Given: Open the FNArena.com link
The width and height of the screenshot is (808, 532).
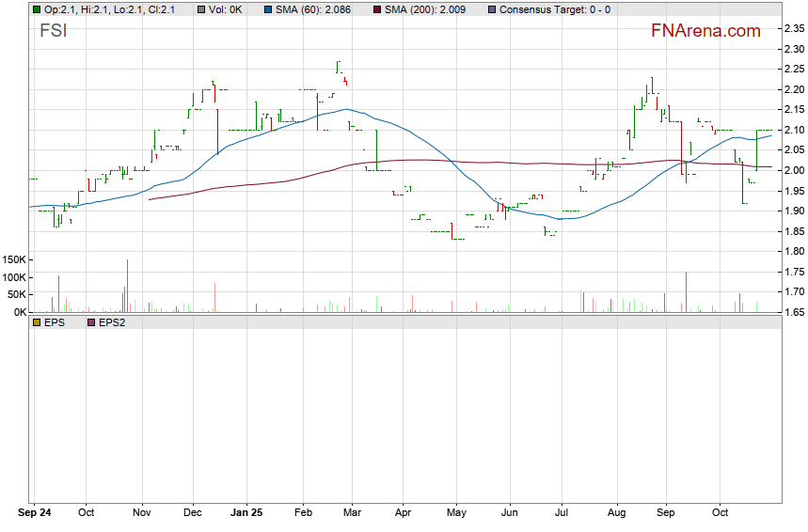Looking at the screenshot, I should pos(705,31).
